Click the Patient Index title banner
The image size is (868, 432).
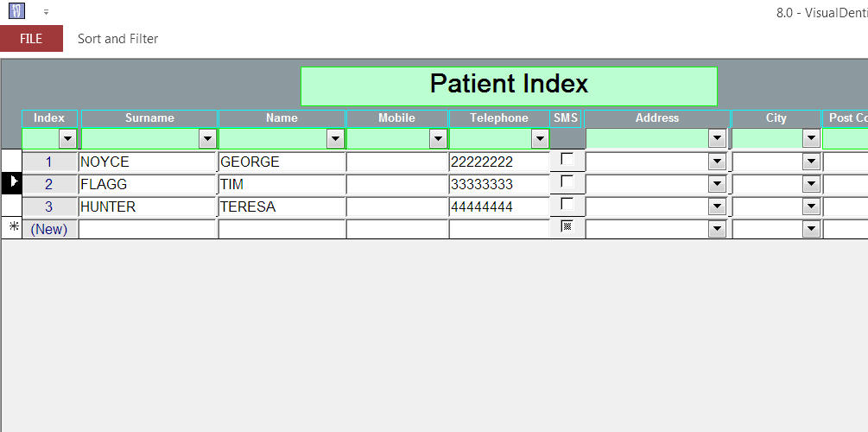click(509, 86)
